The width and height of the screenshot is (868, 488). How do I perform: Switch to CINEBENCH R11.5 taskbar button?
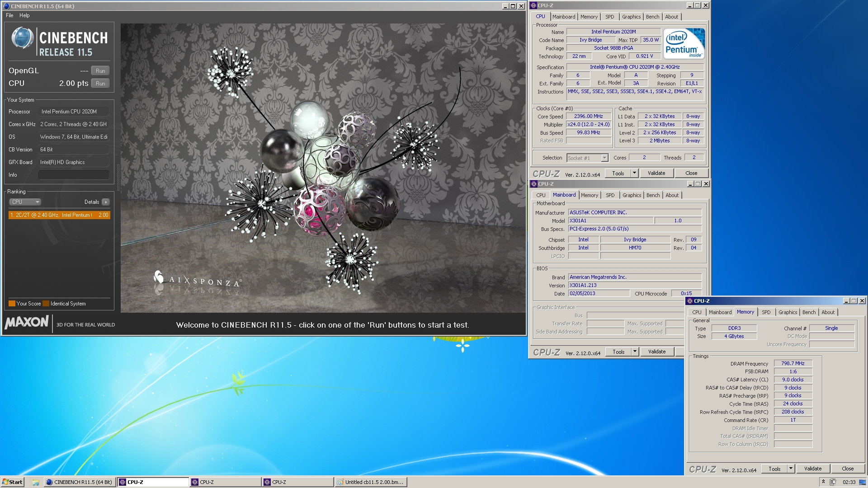tap(79, 482)
